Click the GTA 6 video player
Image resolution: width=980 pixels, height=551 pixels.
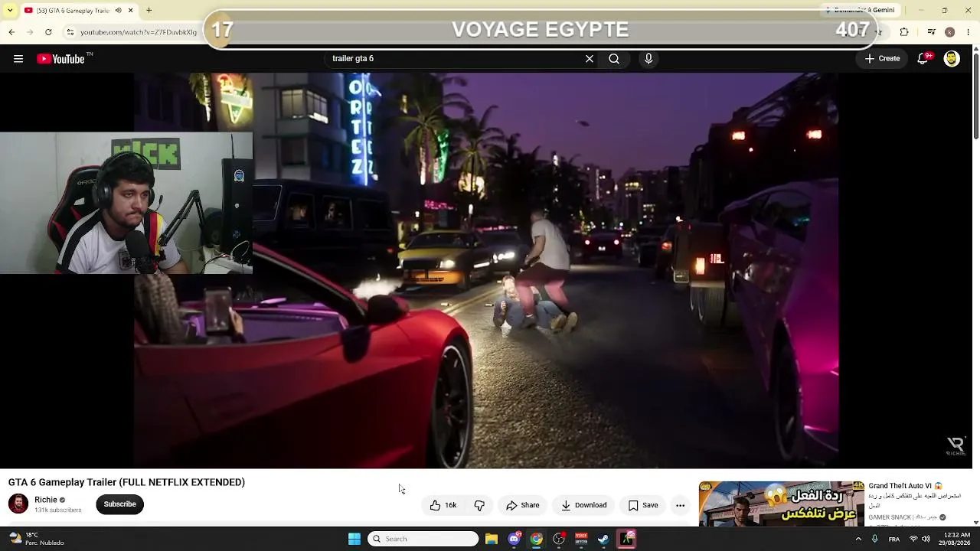486,270
